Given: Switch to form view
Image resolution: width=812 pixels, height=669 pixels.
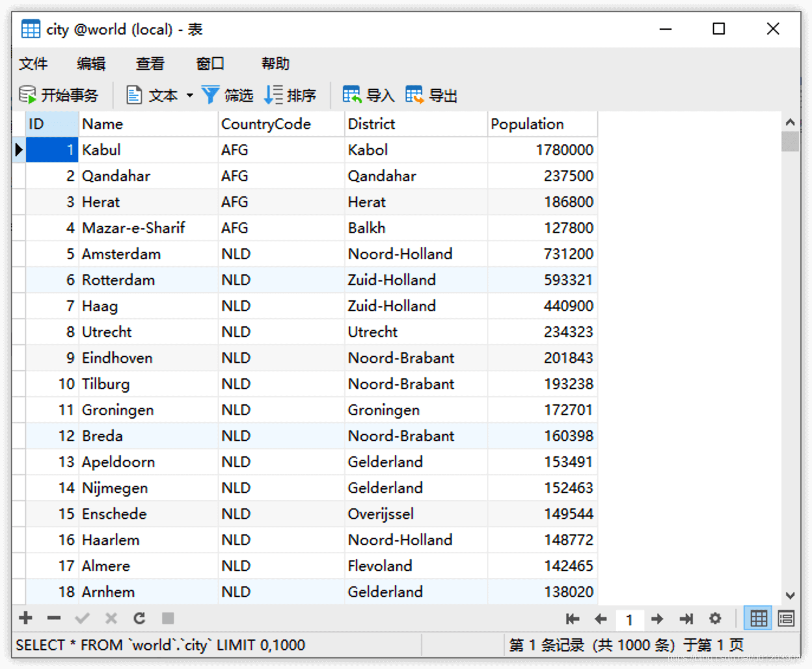Looking at the screenshot, I should 786,618.
